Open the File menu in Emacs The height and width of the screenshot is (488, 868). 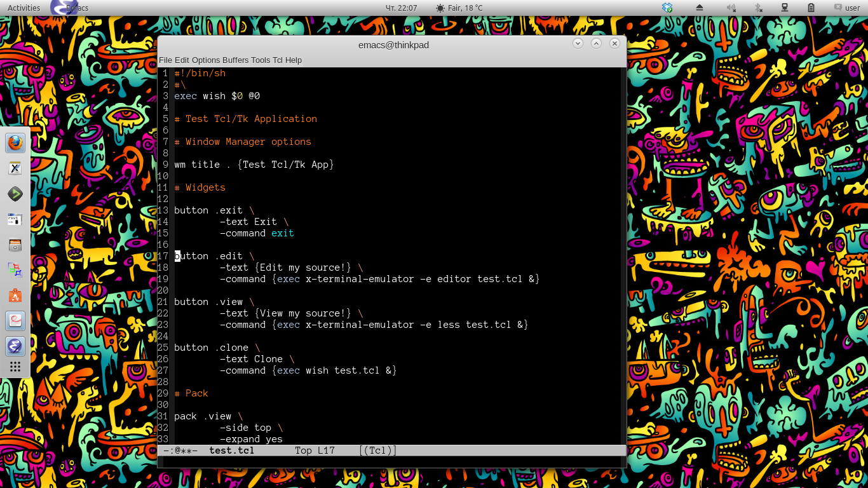click(x=165, y=60)
